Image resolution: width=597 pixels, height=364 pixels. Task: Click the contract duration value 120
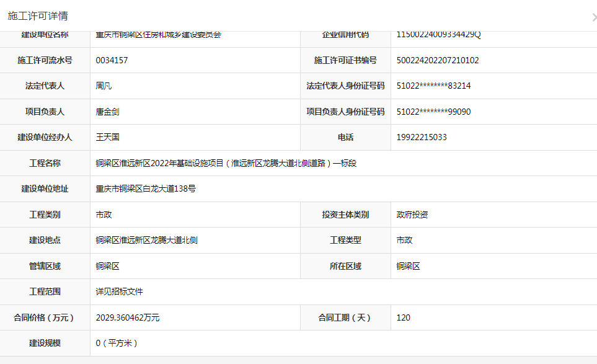point(403,317)
